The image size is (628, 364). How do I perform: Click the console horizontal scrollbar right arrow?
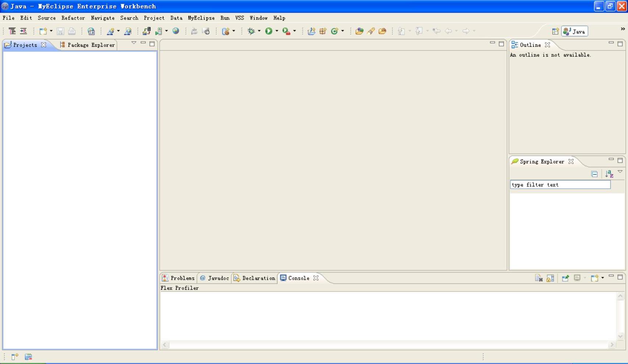click(x=612, y=345)
